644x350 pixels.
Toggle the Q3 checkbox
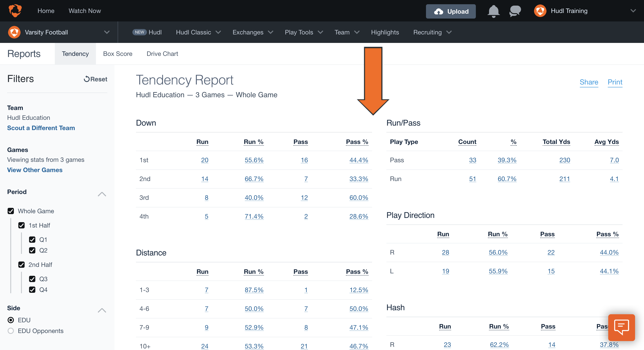tap(32, 279)
